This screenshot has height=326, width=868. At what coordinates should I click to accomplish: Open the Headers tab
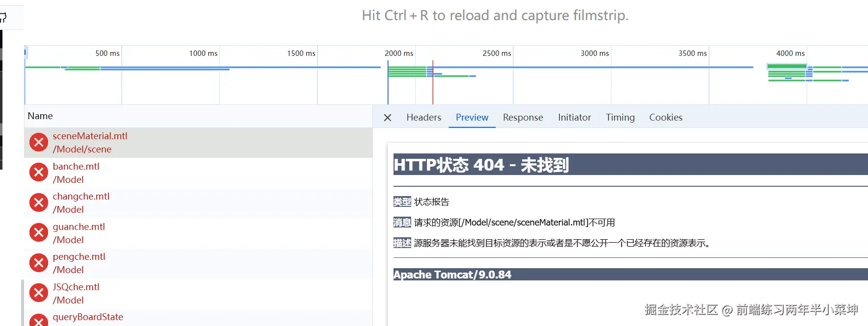coord(423,118)
